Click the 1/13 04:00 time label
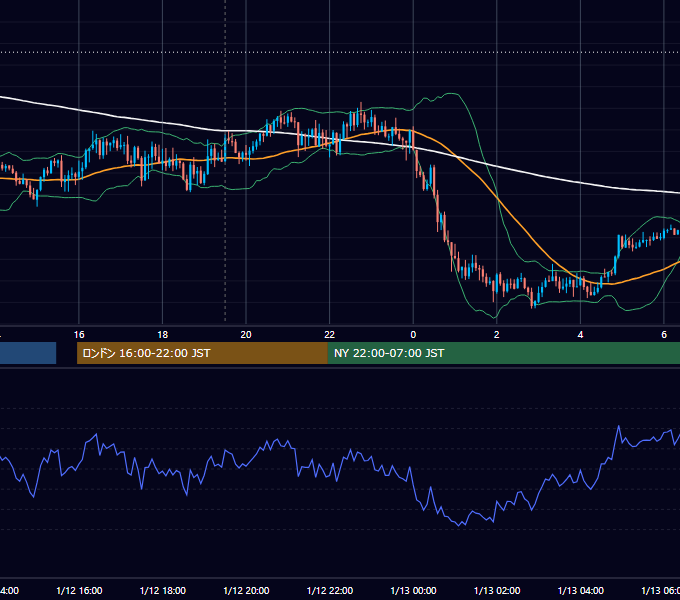The width and height of the screenshot is (680, 600). tap(581, 590)
